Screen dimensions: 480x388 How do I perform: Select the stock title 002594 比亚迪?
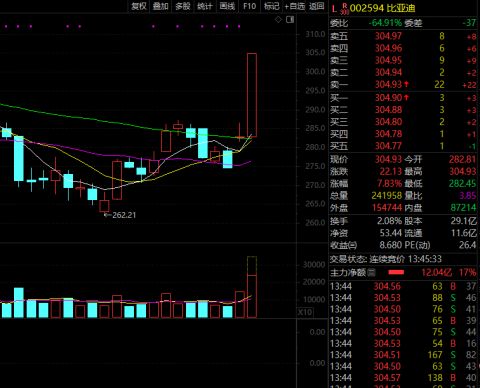[383, 8]
